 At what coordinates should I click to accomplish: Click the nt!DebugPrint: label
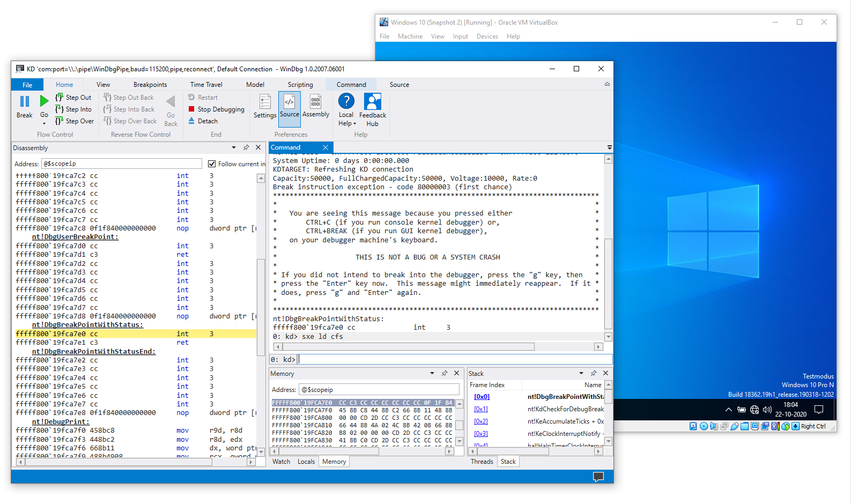pyautogui.click(x=60, y=422)
